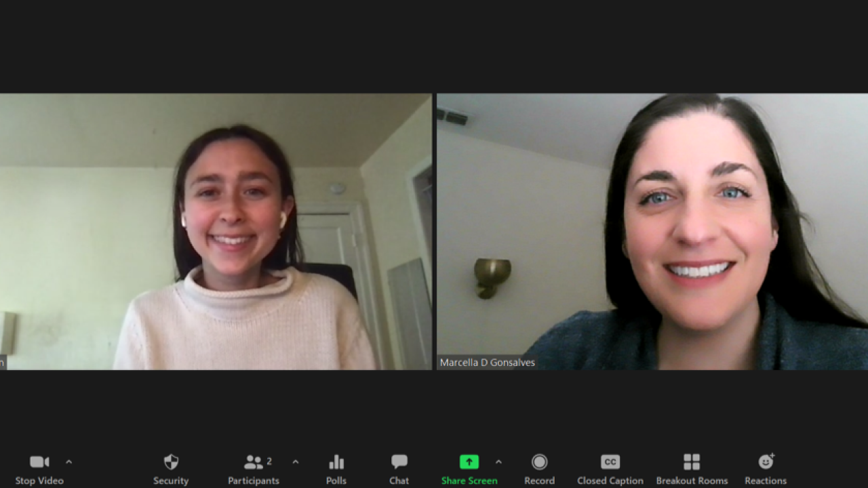Click the "Breakout Rooms" text label
This screenshot has width=868, height=488.
691,481
